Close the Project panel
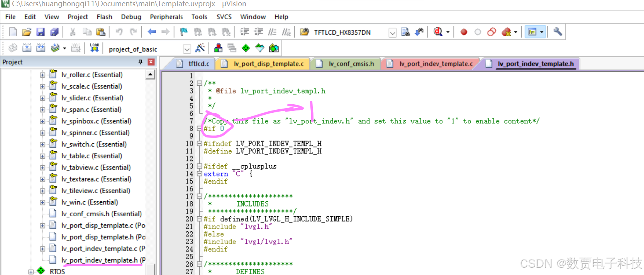Image resolution: width=644 pixels, height=275 pixels. (151, 62)
